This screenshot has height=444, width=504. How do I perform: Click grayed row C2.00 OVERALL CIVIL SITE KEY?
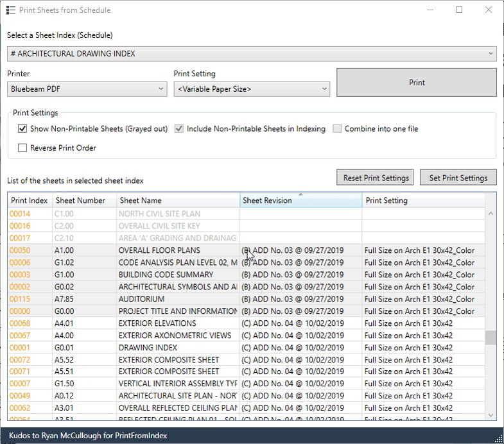tap(246, 226)
